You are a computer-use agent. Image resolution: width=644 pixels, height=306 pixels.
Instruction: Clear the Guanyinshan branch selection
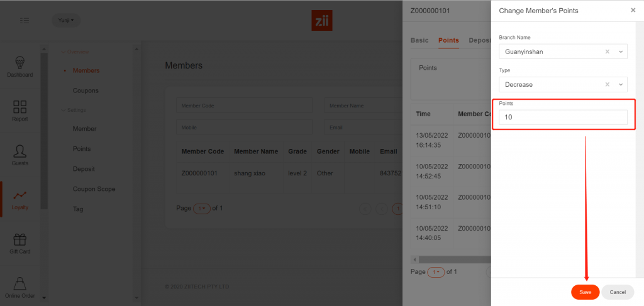[607, 52]
